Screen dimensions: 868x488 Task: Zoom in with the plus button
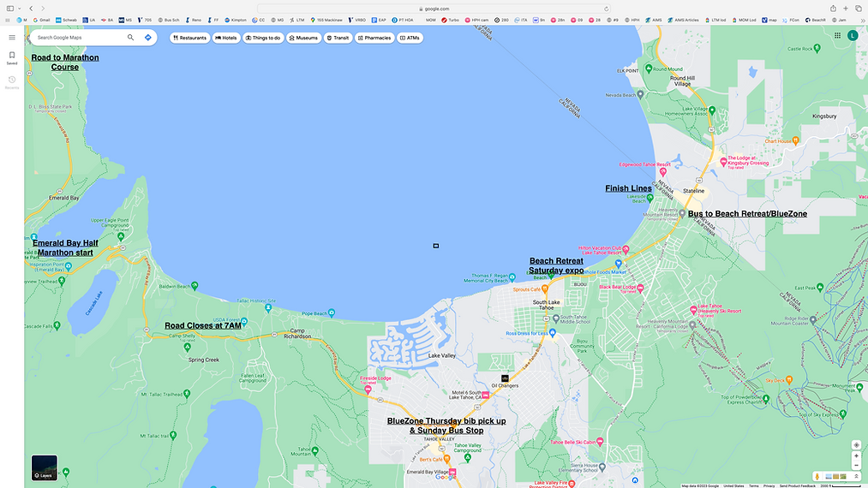pyautogui.click(x=856, y=456)
